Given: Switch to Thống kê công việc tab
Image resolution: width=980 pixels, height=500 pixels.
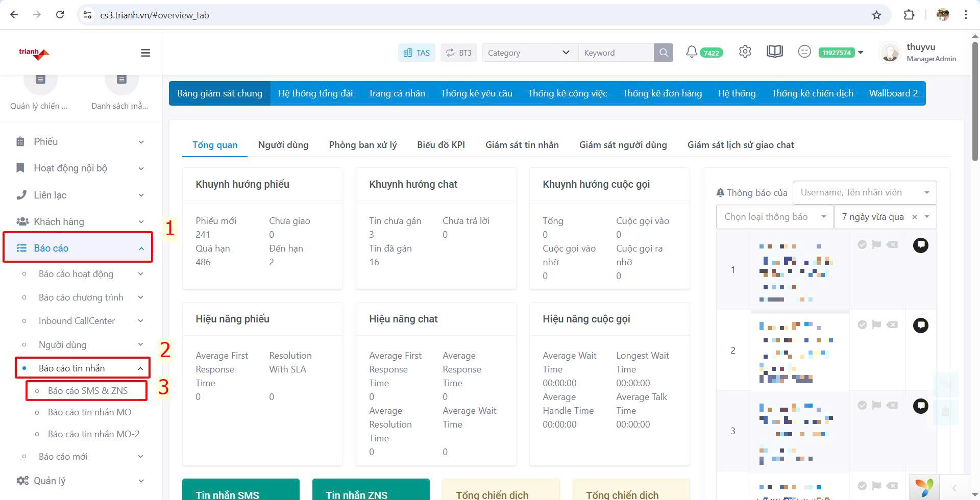Looking at the screenshot, I should [568, 93].
